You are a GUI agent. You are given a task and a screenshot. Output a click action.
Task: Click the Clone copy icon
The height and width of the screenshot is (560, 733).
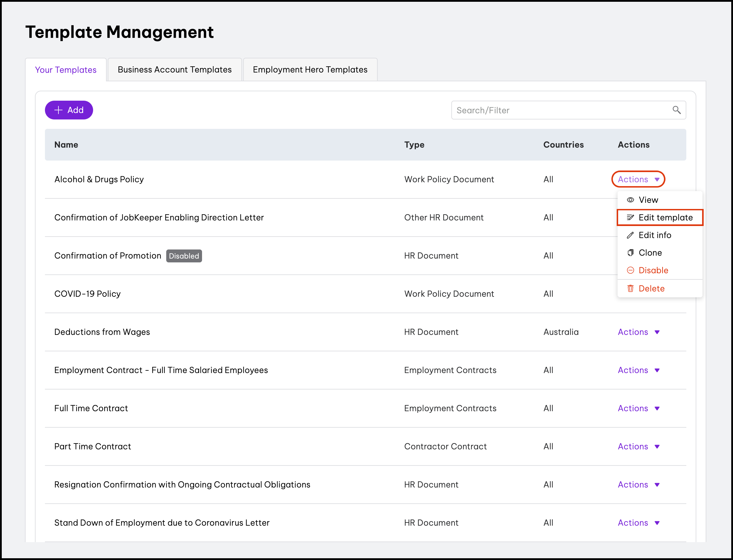pyautogui.click(x=630, y=253)
